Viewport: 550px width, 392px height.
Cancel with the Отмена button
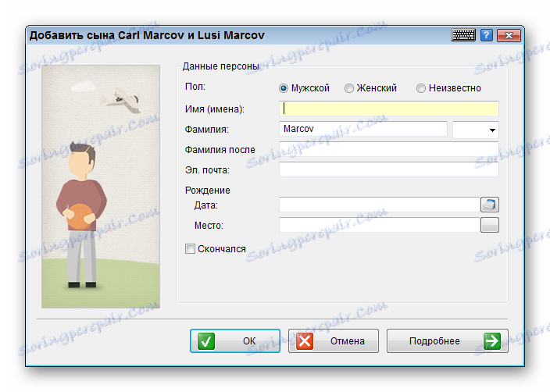[x=334, y=340]
